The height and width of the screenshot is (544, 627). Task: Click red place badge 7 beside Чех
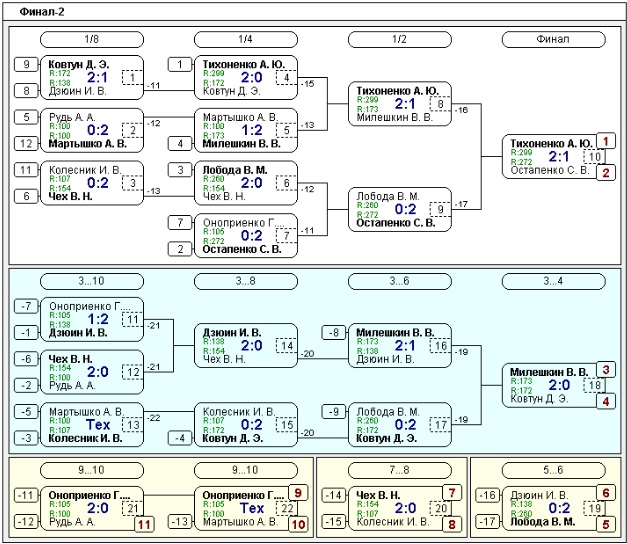(x=451, y=493)
